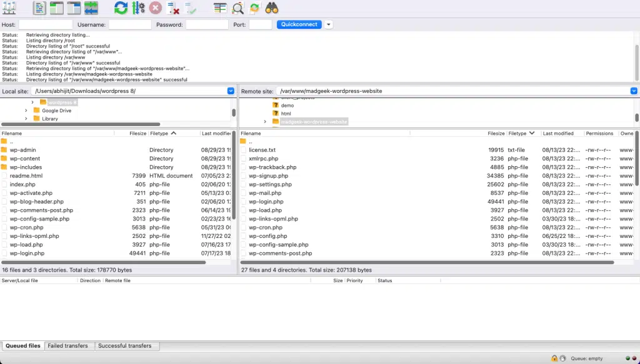The image size is (640, 364).
Task: Click the process queue gear icon
Action: [138, 8]
